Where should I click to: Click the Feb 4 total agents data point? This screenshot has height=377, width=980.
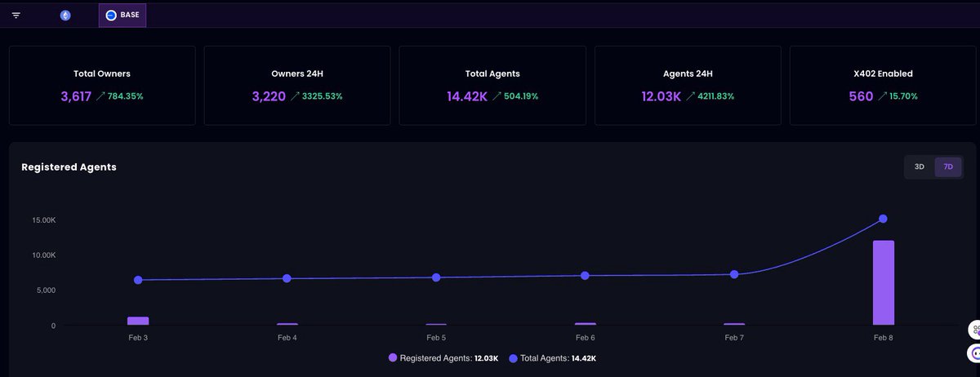coord(287,278)
